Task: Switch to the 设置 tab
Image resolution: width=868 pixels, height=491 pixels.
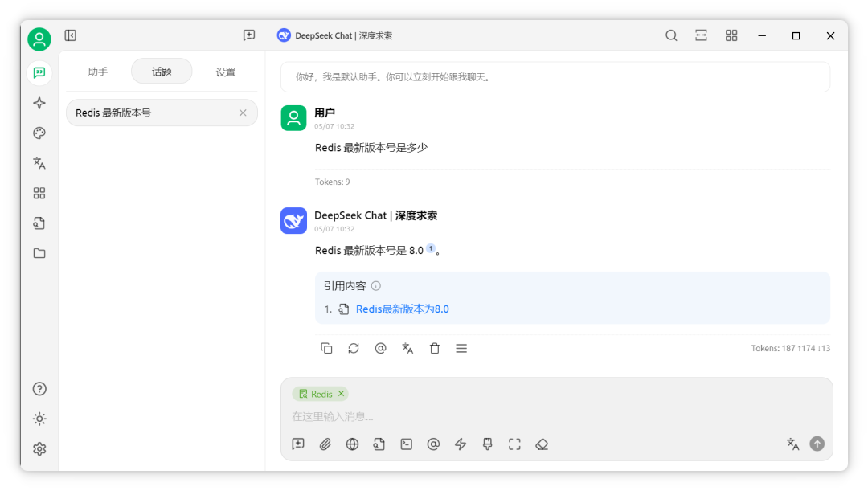Action: coord(225,72)
